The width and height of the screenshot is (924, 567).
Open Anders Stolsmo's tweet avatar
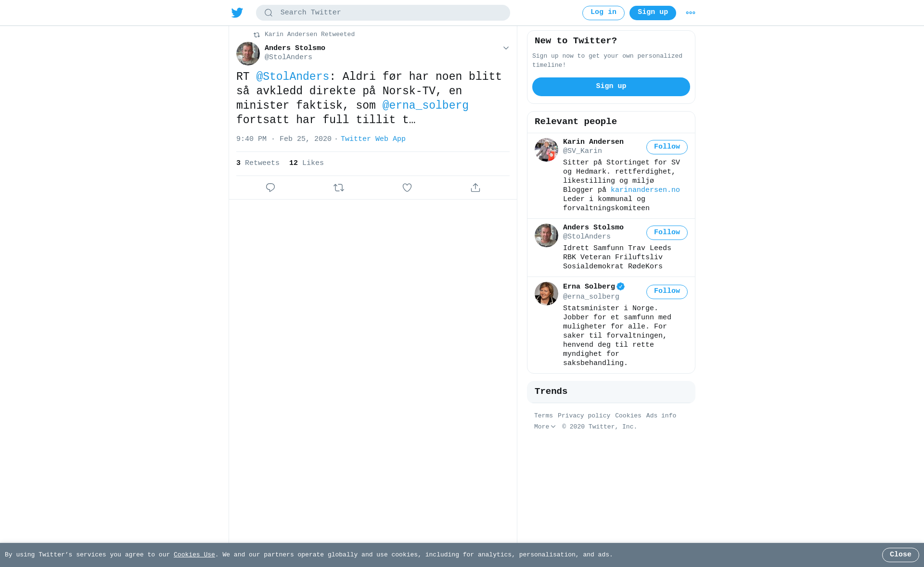pos(248,54)
